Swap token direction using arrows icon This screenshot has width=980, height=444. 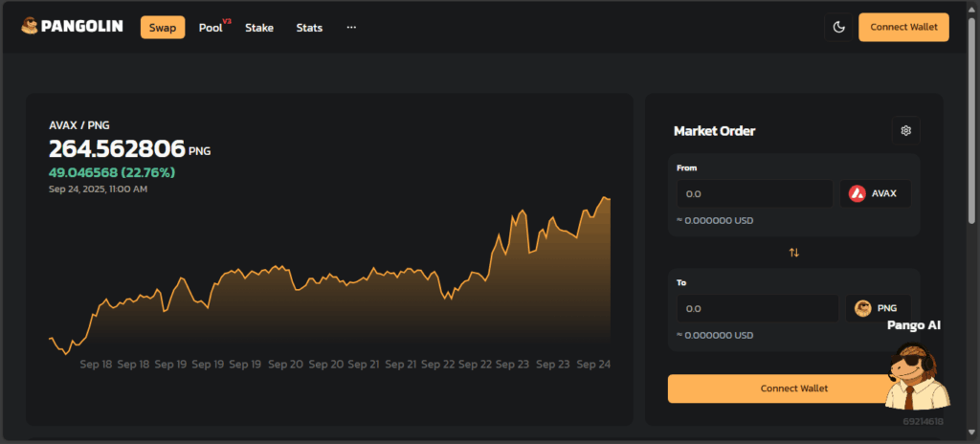pos(793,253)
